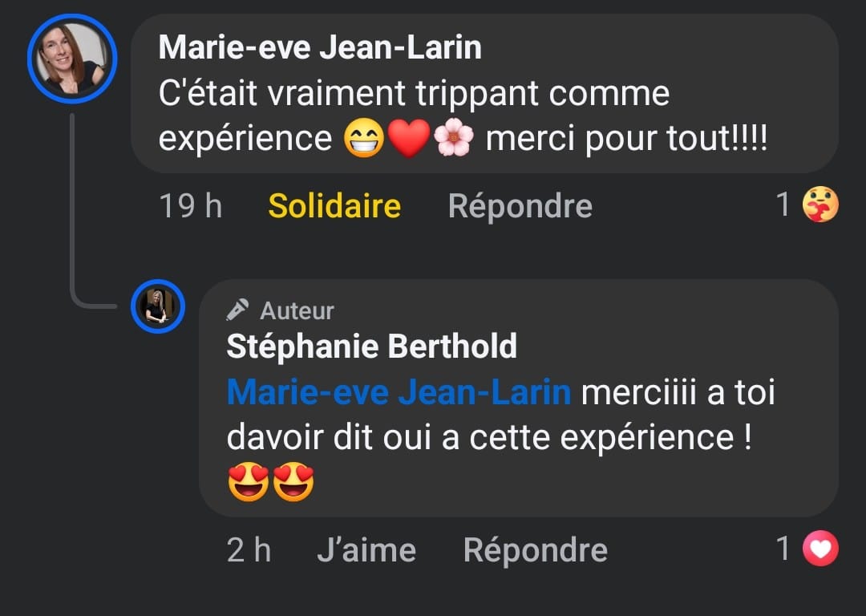This screenshot has width=866, height=616.
Task: Toggle the yellow Solidaire reaction
Action: pos(334,206)
